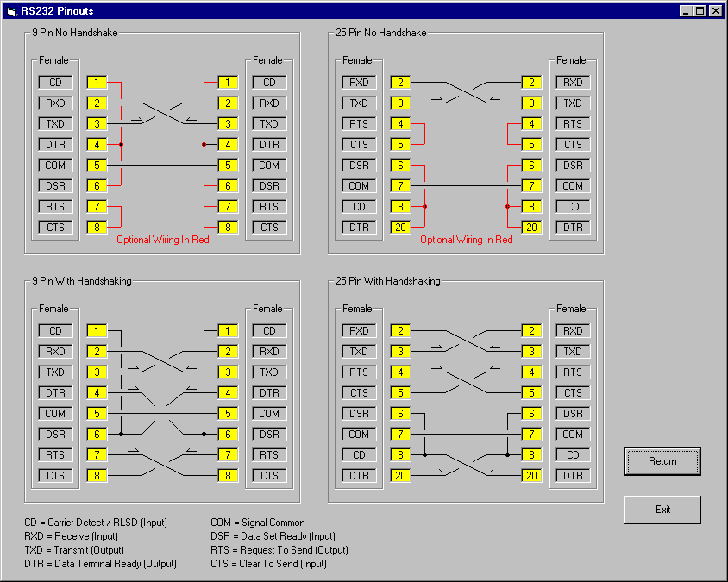The image size is (728, 582).
Task: Click right RTS label in 25 Pin With Handshaking
Action: (x=573, y=372)
